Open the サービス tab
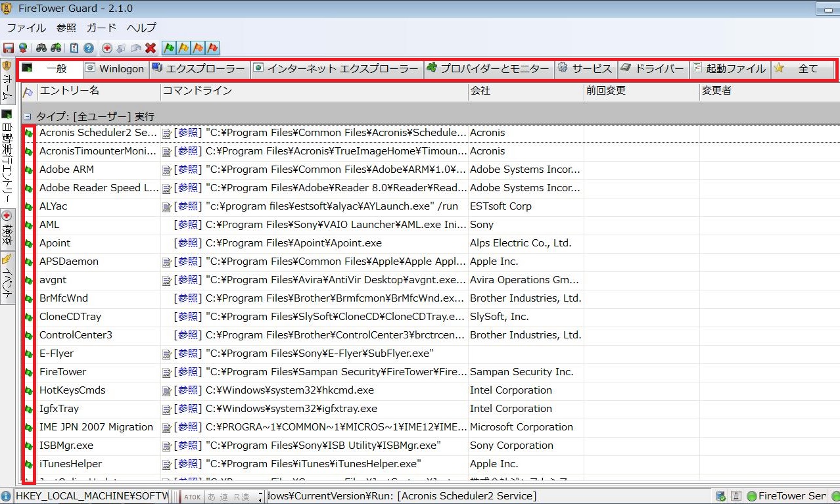This screenshot has width=840, height=504. tap(584, 69)
